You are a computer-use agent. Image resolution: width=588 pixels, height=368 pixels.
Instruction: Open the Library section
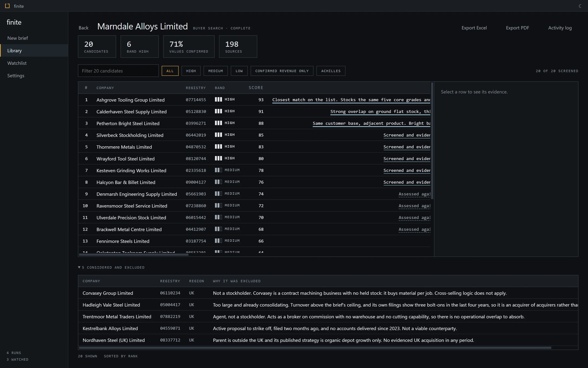point(34,50)
